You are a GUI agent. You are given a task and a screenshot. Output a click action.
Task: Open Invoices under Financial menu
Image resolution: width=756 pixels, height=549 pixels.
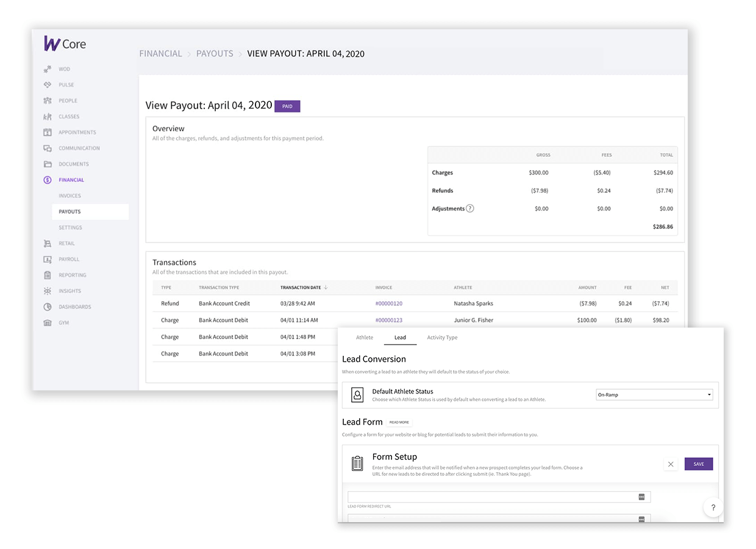point(70,196)
